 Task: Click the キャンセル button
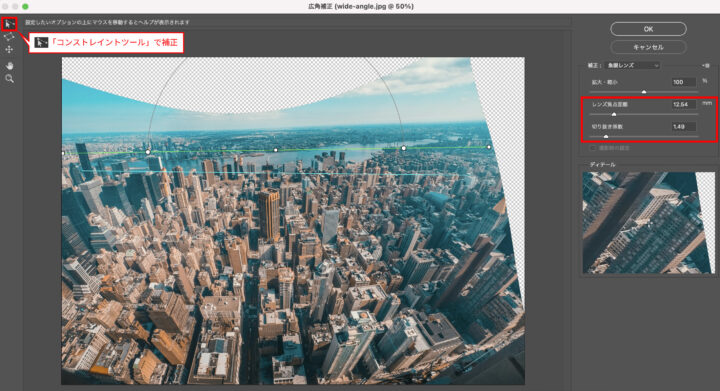click(x=648, y=47)
